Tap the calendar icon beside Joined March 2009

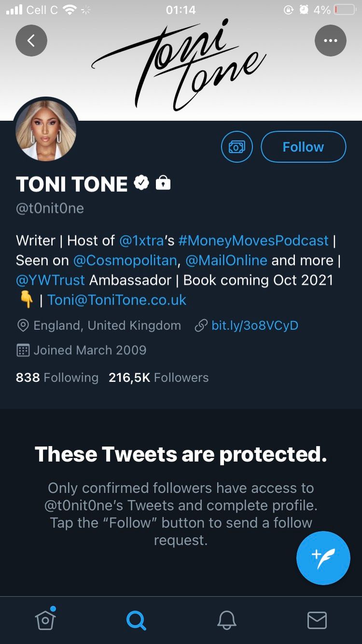click(x=22, y=350)
